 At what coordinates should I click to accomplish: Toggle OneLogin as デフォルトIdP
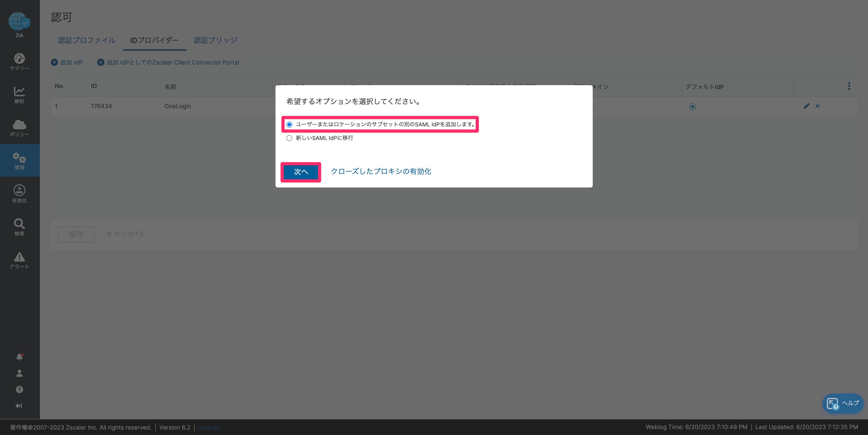(x=692, y=107)
